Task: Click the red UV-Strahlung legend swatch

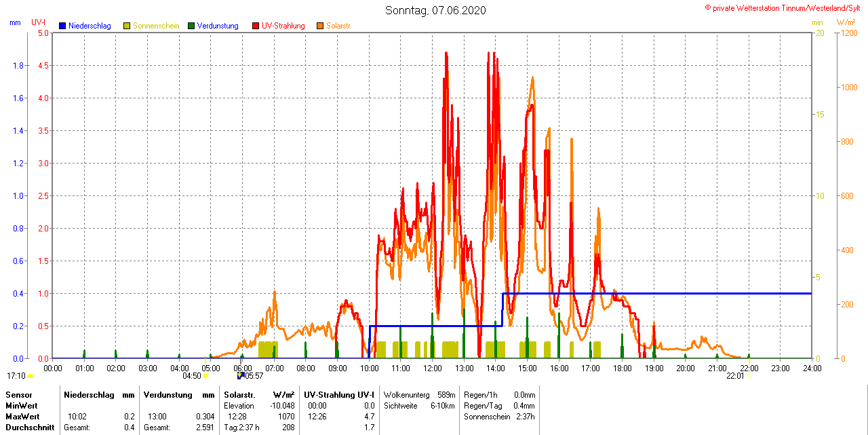Action: 256,26
